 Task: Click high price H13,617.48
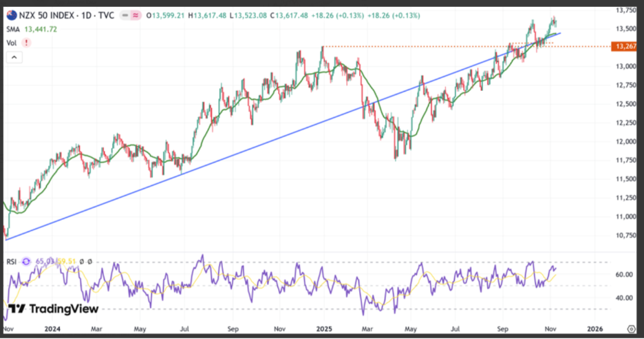tap(207, 16)
